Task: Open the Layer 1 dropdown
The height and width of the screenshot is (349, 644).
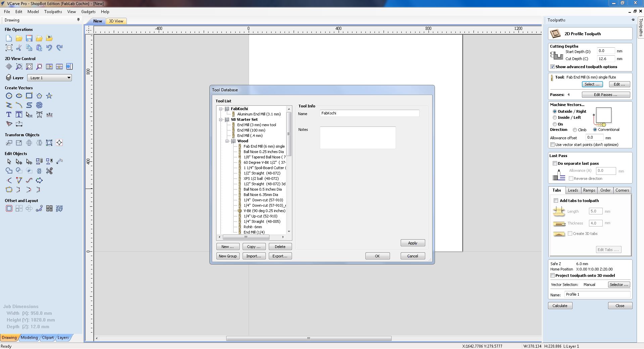Action: 49,78
